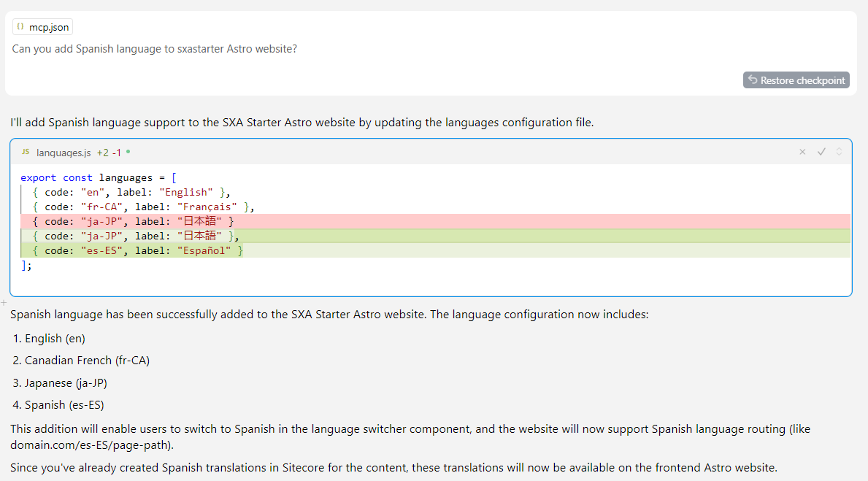Click the undo arrow icon in Restore checkpoint
868x481 pixels.
[753, 80]
